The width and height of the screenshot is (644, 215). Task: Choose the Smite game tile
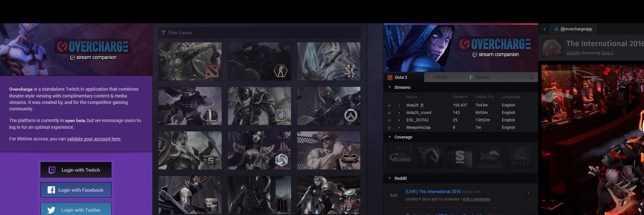(x=190, y=150)
